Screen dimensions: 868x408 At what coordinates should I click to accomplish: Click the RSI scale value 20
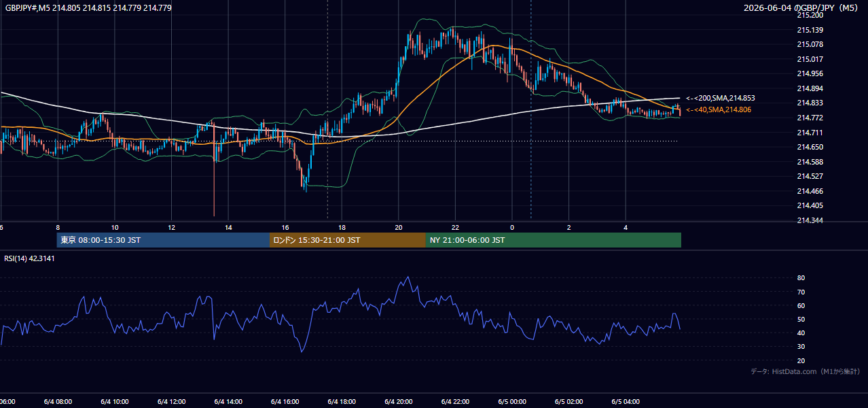point(801,360)
